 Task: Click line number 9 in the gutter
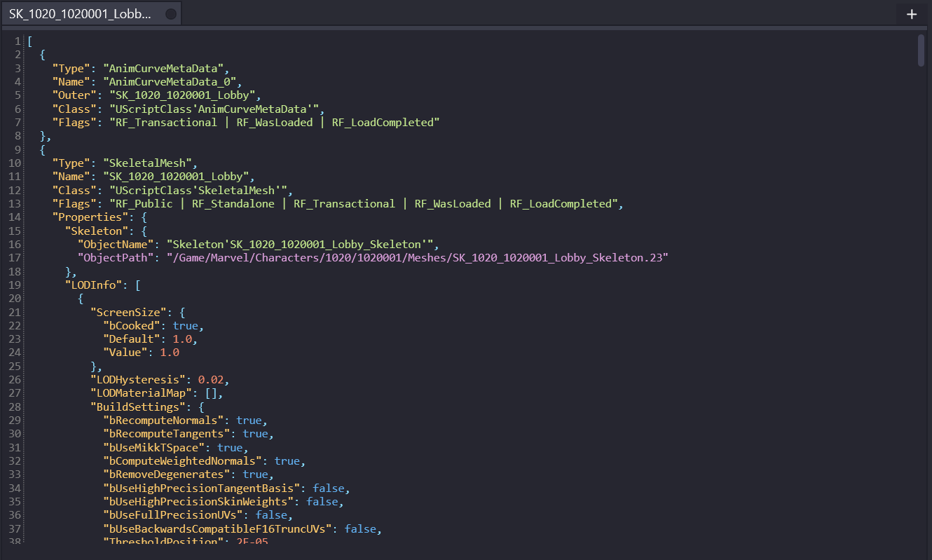coord(18,149)
